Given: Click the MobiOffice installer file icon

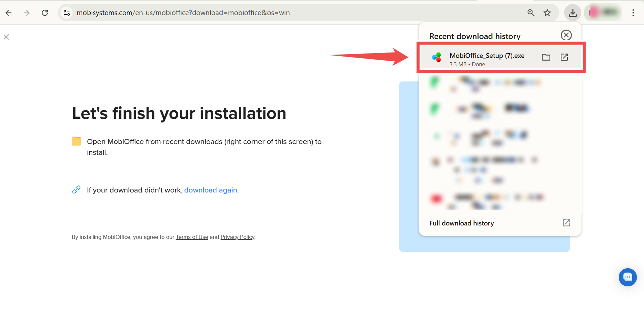Looking at the screenshot, I should click(x=437, y=57).
